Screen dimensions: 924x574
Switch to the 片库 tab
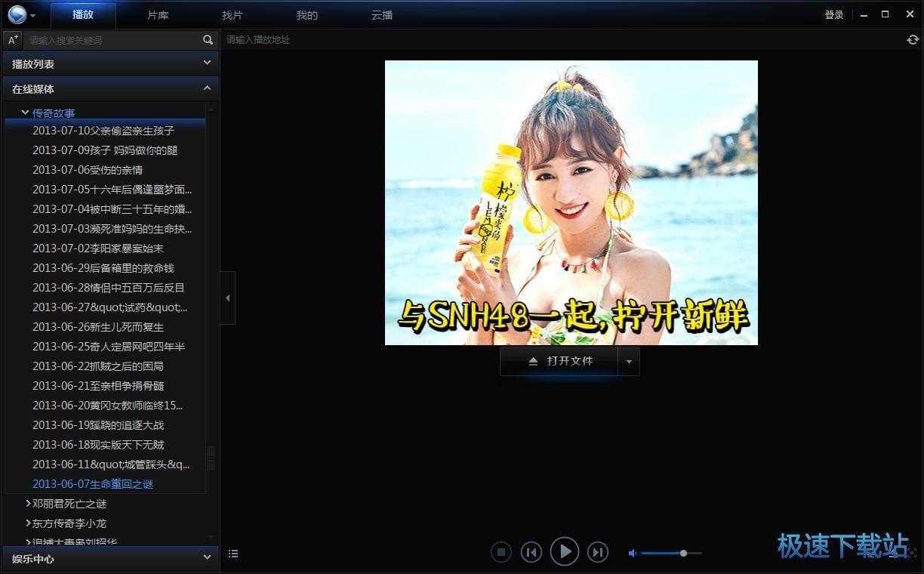[158, 15]
